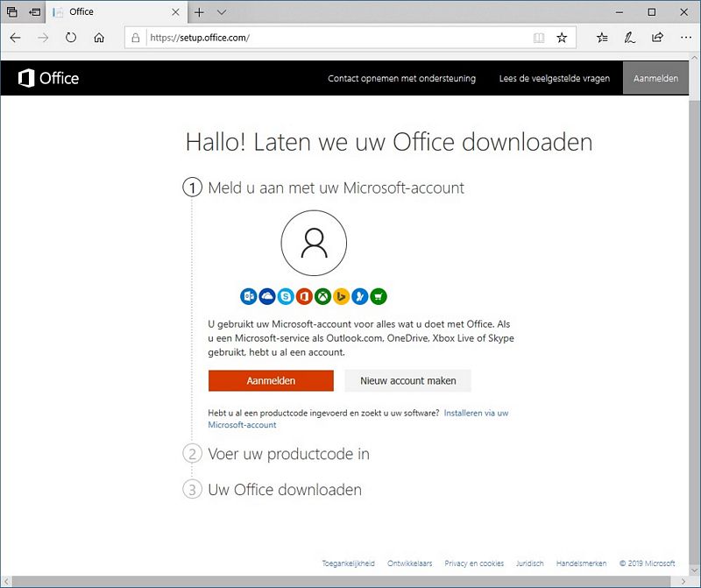Click the browser Forward arrow
701x588 pixels.
43,38
